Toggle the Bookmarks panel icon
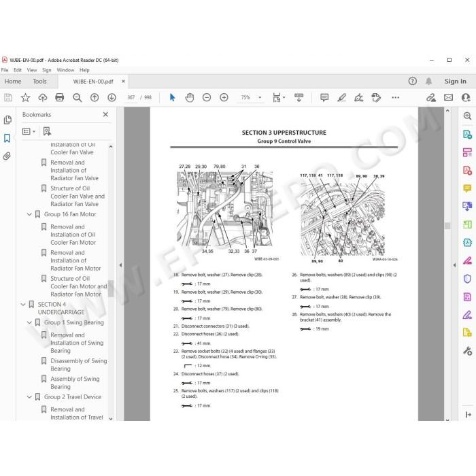Image resolution: width=476 pixels, height=476 pixels. click(x=7, y=138)
